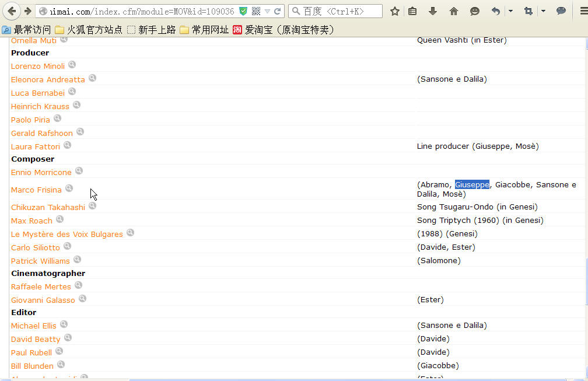Click the smiley chat face icon
Image resolution: width=588 pixels, height=381 pixels.
tap(475, 11)
